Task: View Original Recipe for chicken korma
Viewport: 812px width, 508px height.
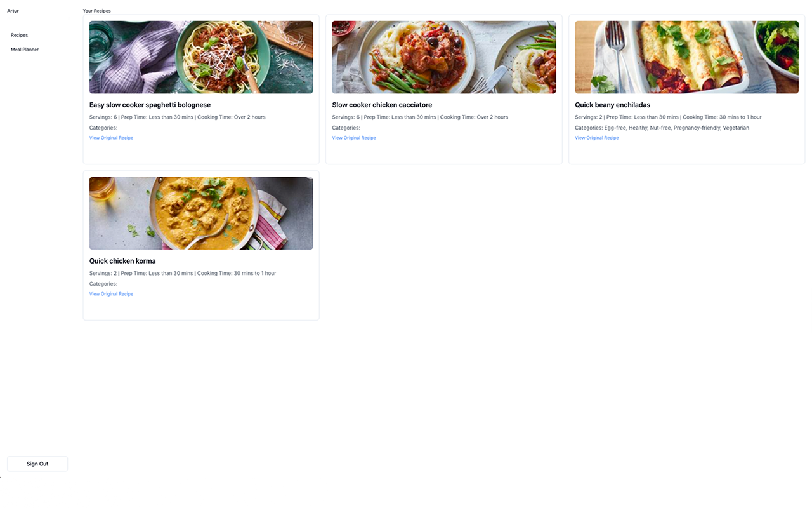Action: coord(111,294)
